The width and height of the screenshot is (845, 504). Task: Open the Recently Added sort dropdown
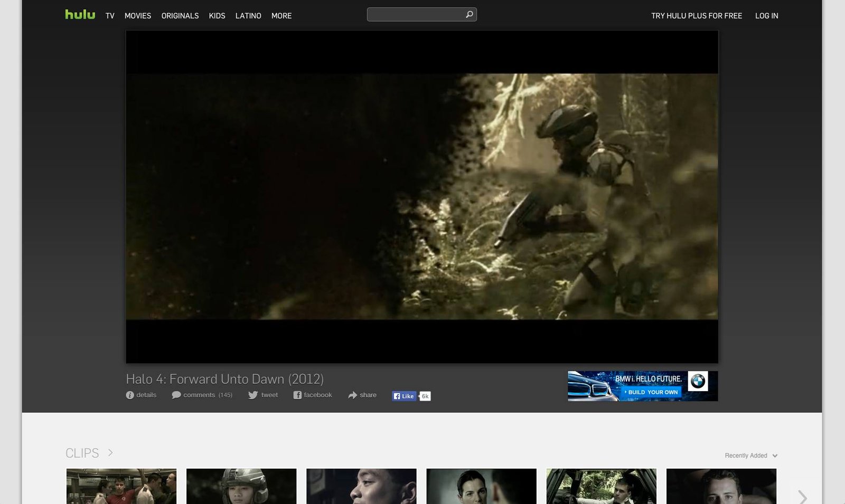(x=751, y=455)
